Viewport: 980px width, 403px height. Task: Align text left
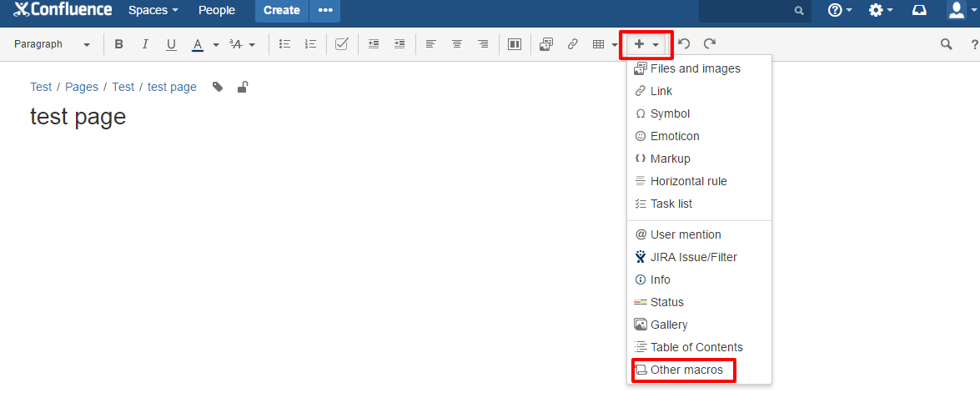430,44
